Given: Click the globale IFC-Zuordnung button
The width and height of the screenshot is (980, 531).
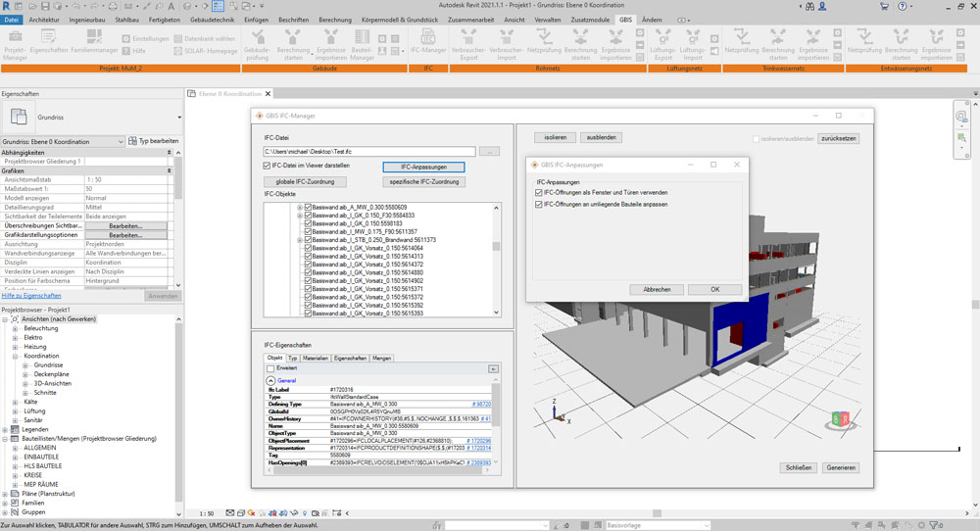Looking at the screenshot, I should 305,182.
